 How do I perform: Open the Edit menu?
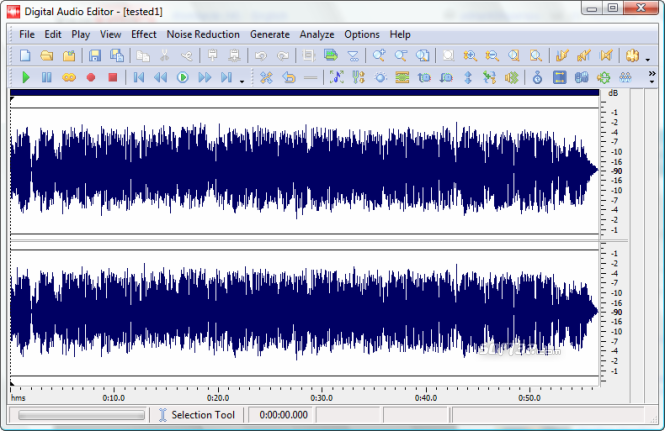[x=53, y=34]
